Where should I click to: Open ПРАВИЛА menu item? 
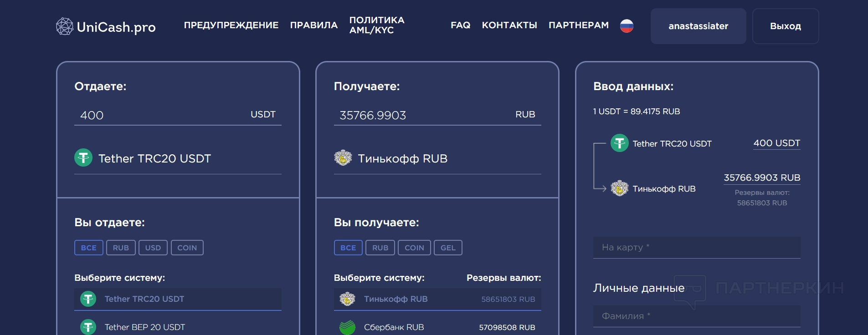click(314, 25)
